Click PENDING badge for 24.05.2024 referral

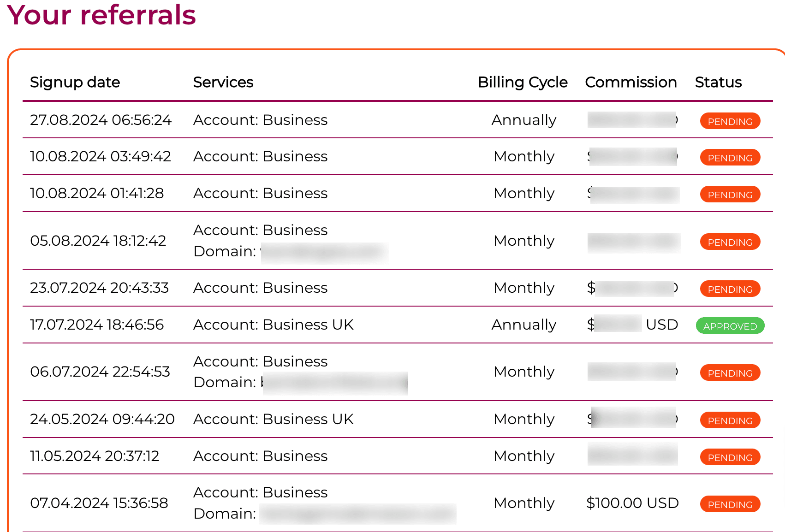click(730, 420)
